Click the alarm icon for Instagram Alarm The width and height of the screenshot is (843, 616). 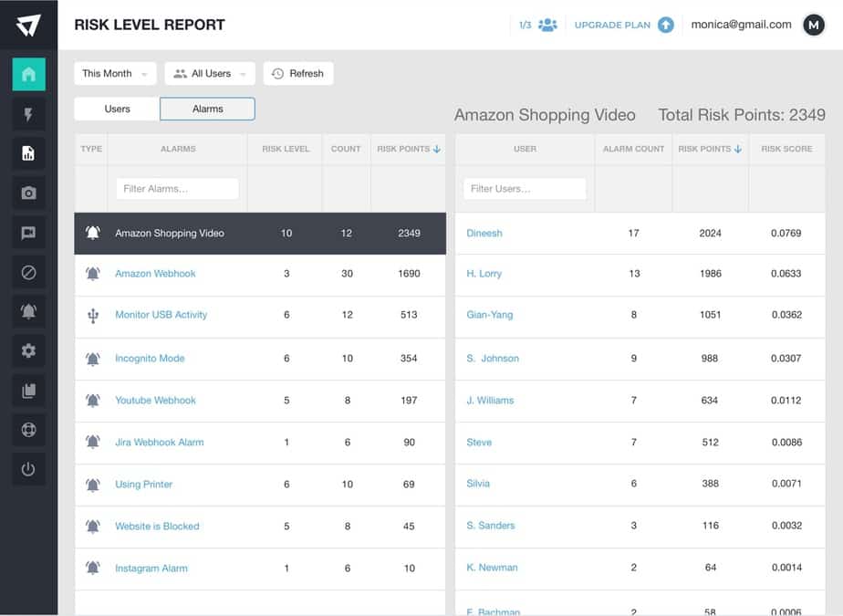(x=92, y=568)
